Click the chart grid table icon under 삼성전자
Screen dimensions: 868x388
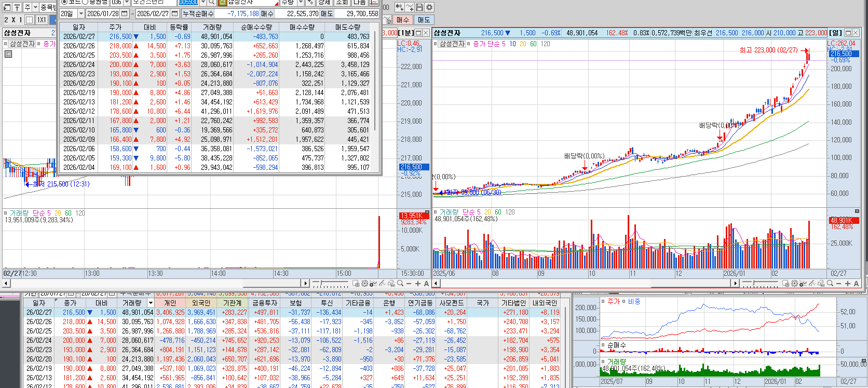[x=8, y=53]
